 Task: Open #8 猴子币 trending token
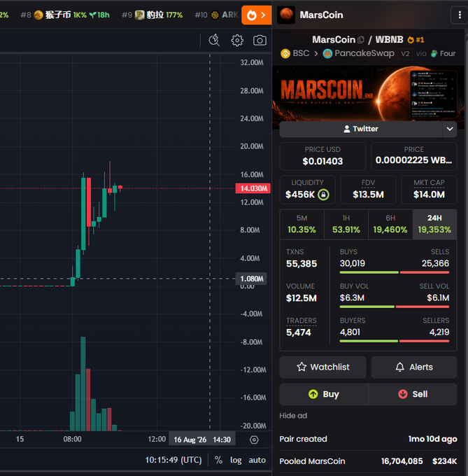(x=65, y=15)
